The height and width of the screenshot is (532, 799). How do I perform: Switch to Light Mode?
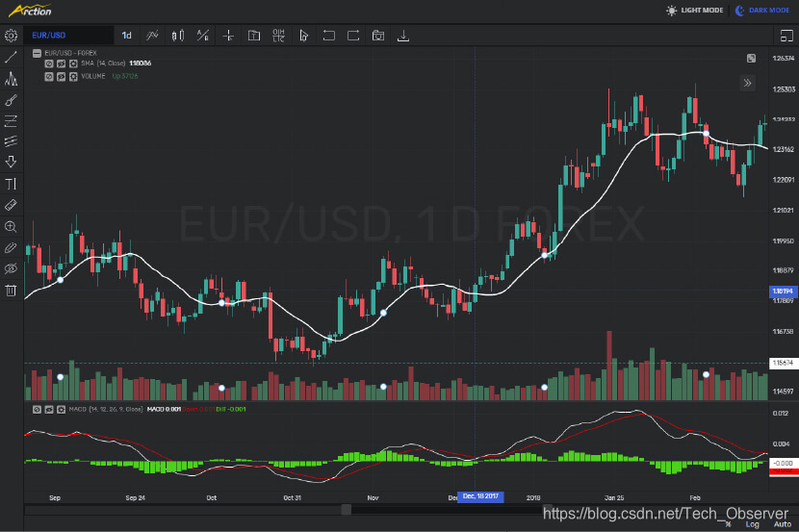coord(695,11)
